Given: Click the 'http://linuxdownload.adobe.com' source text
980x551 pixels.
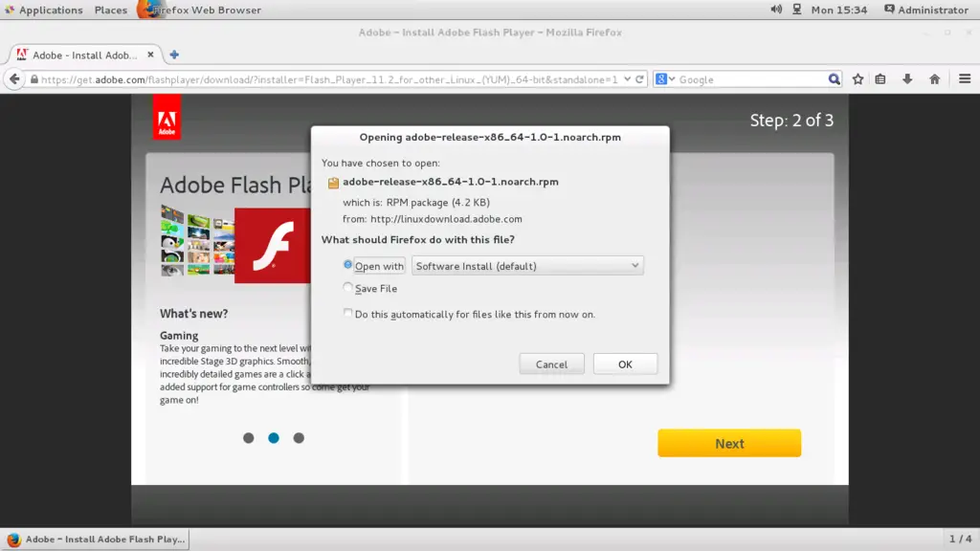Looking at the screenshot, I should (446, 219).
